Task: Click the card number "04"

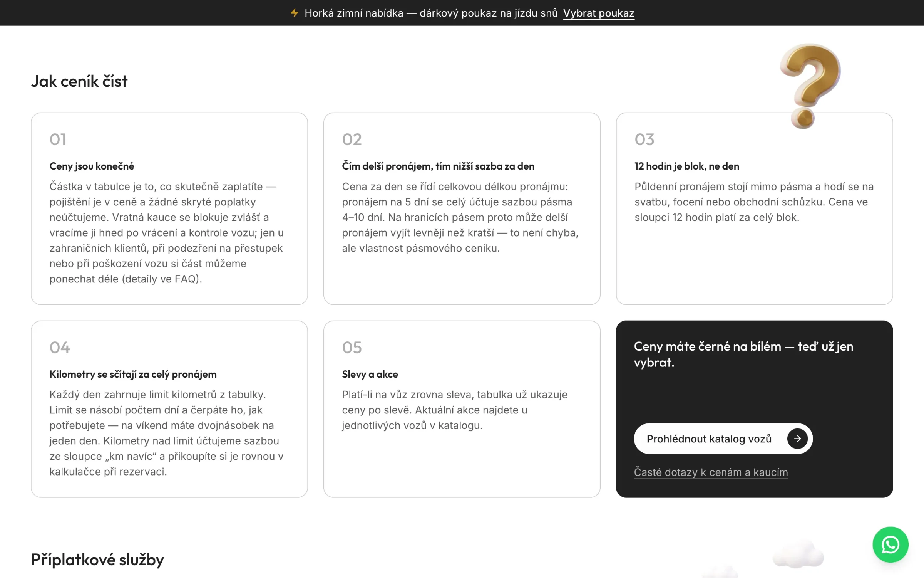Action: [x=60, y=348]
